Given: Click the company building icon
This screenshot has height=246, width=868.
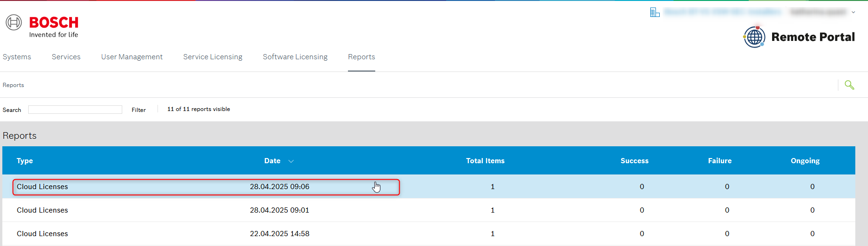Looking at the screenshot, I should tap(655, 12).
